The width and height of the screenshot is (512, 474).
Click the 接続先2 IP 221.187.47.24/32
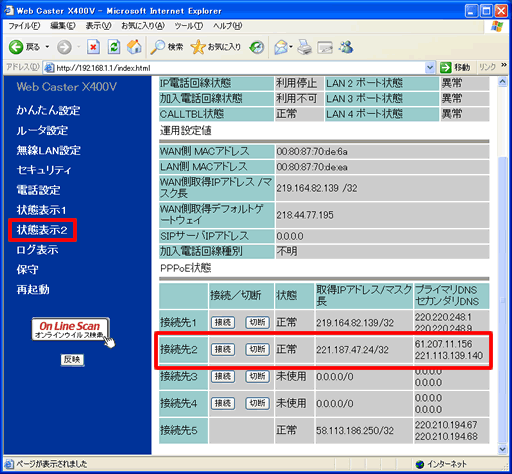(352, 350)
